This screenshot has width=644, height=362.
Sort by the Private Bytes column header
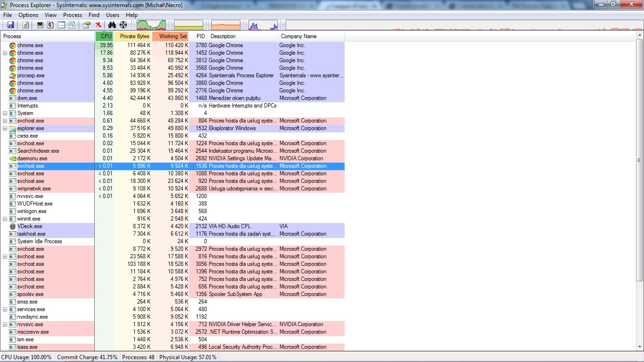pos(133,36)
